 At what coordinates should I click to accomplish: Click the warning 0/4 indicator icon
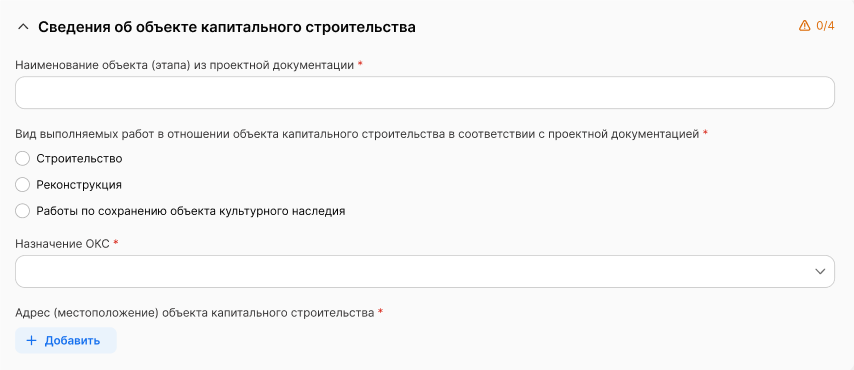click(x=804, y=26)
